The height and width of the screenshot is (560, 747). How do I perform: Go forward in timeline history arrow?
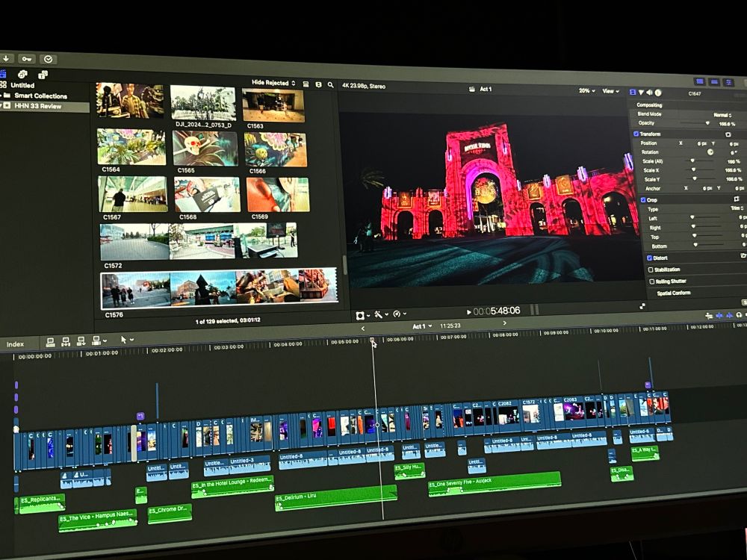(x=504, y=323)
